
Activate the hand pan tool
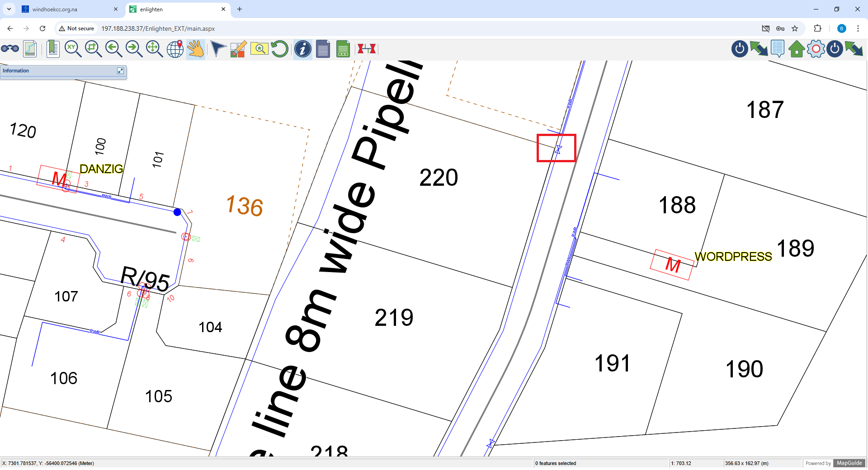(196, 49)
